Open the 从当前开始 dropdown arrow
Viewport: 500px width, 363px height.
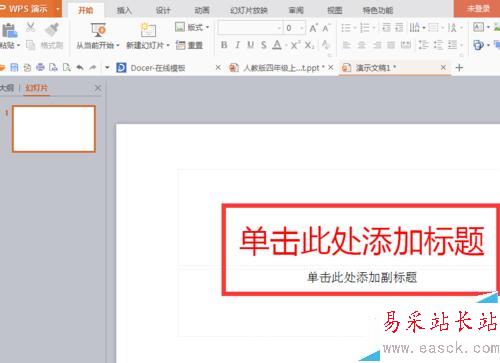[118, 45]
